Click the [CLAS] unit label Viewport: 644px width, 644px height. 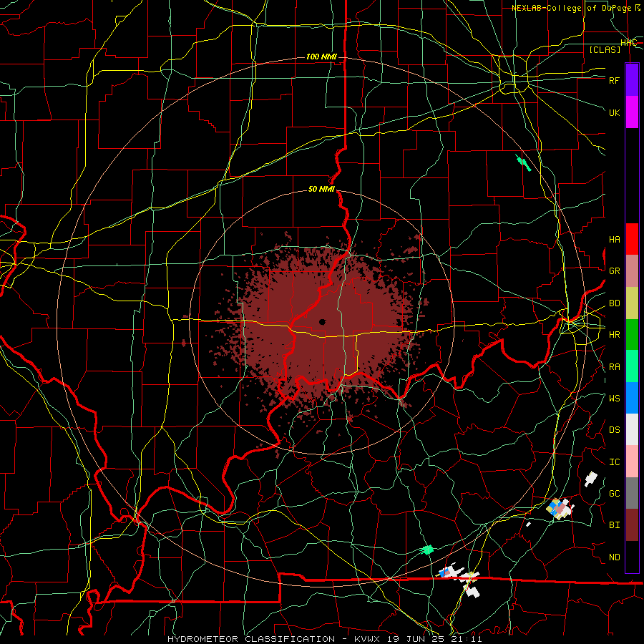click(605, 49)
